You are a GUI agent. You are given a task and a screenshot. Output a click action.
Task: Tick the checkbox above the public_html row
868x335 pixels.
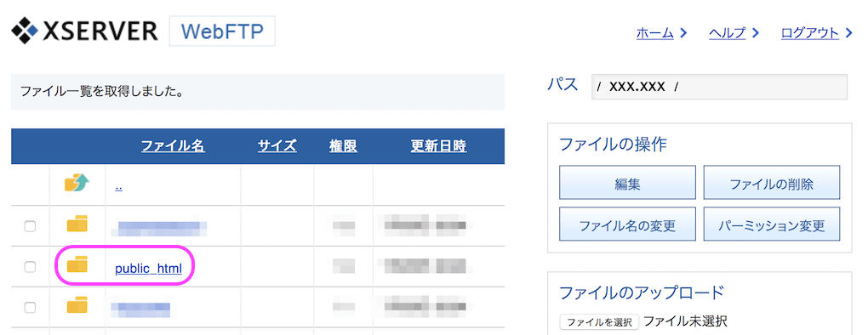[30, 226]
